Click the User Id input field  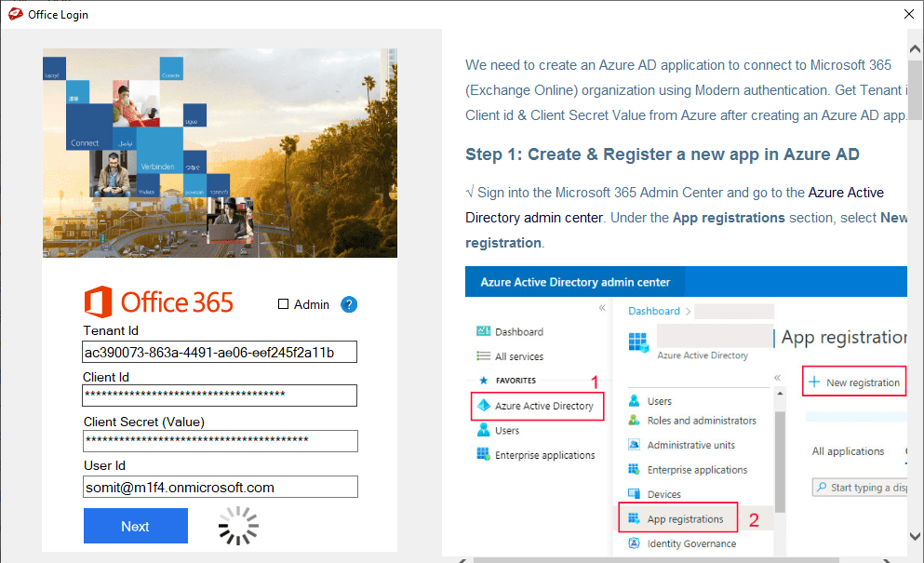point(220,487)
